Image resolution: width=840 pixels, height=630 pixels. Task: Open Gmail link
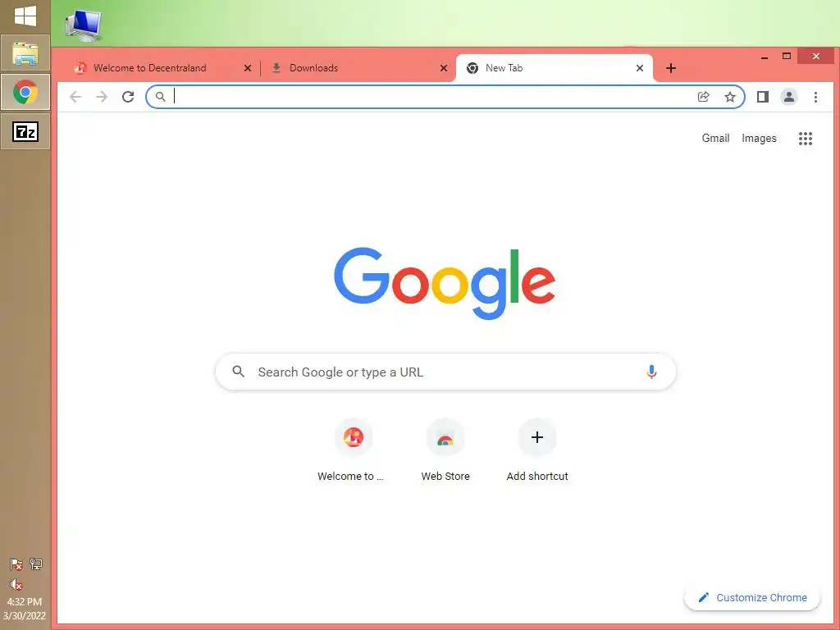715,138
